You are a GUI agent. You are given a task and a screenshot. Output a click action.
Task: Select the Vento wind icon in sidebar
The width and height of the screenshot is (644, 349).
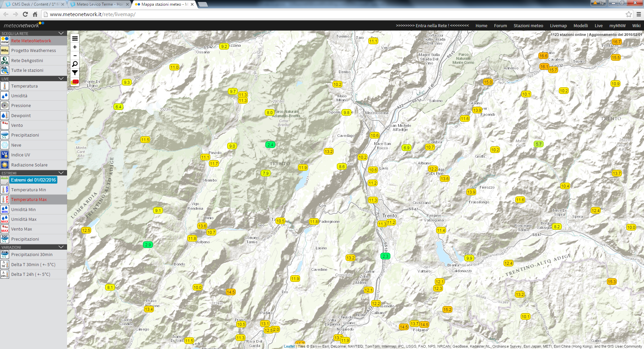point(5,125)
